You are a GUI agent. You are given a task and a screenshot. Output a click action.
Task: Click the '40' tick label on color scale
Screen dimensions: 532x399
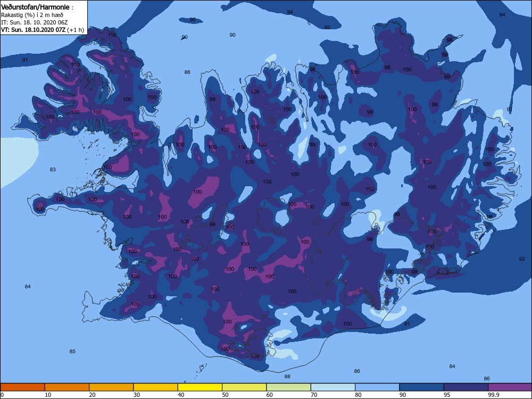click(x=181, y=395)
